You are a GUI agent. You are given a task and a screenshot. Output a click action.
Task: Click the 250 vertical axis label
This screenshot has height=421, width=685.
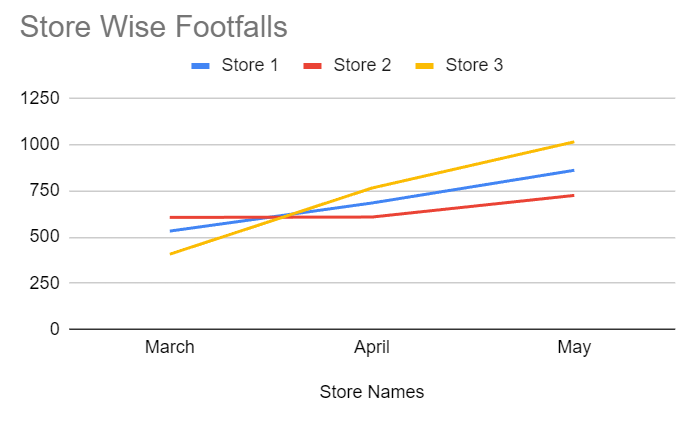(44, 283)
